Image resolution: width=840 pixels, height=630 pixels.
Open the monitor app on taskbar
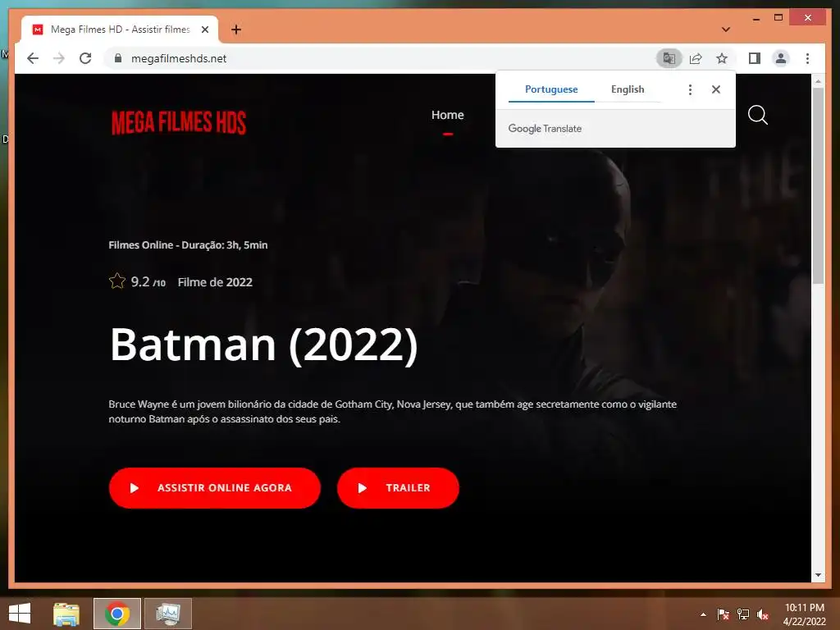click(x=168, y=614)
